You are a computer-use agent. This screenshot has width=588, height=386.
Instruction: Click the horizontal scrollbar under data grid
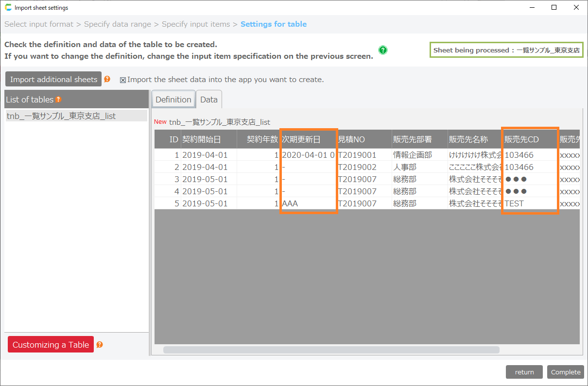[331, 350]
